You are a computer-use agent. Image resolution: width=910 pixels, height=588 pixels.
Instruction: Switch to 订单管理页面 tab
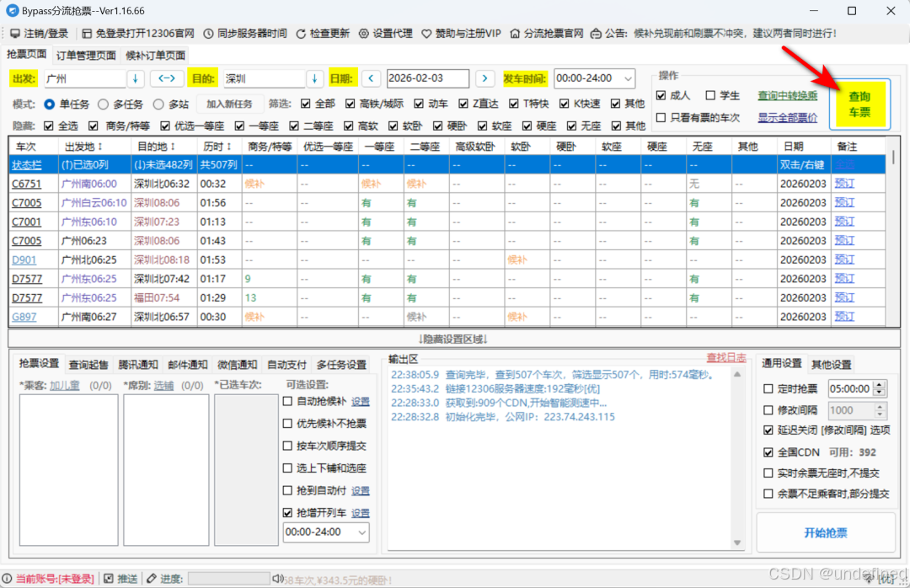(86, 56)
